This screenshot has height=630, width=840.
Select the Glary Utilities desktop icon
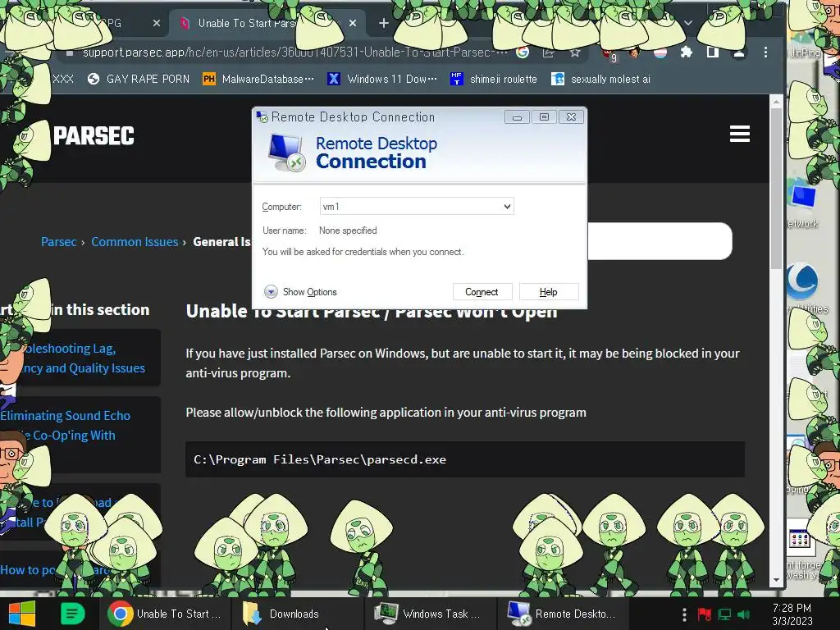click(804, 290)
